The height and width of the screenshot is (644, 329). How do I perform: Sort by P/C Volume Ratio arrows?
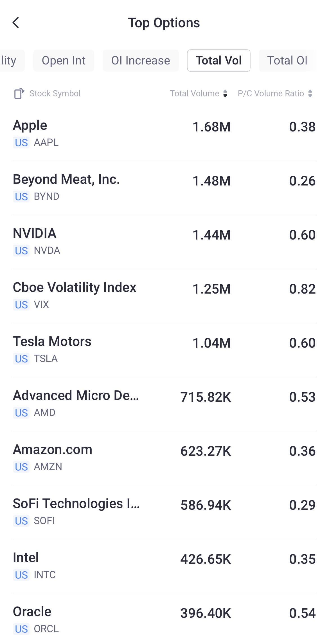pyautogui.click(x=310, y=93)
